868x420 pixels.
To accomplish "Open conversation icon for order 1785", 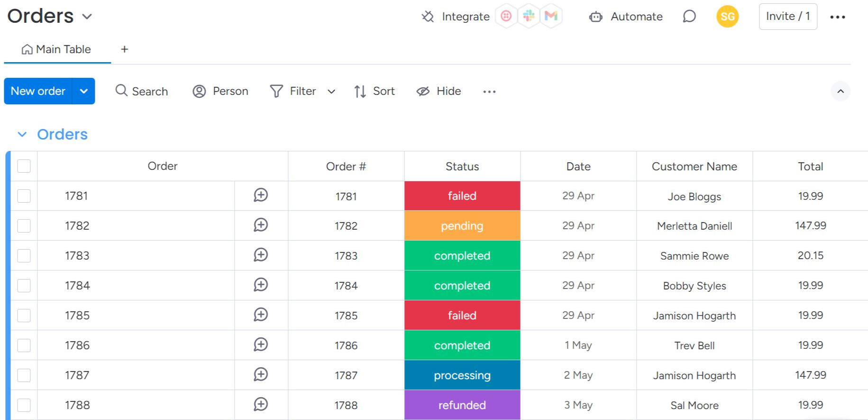I will [x=261, y=315].
